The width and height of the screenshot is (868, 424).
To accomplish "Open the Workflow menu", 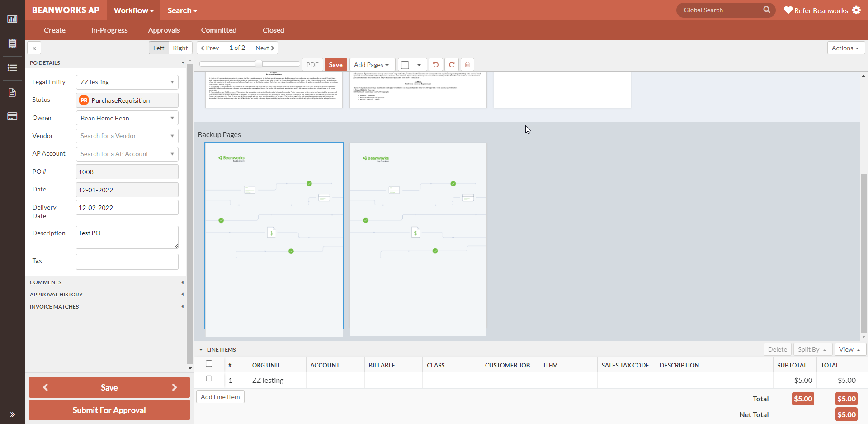I will click(x=133, y=10).
